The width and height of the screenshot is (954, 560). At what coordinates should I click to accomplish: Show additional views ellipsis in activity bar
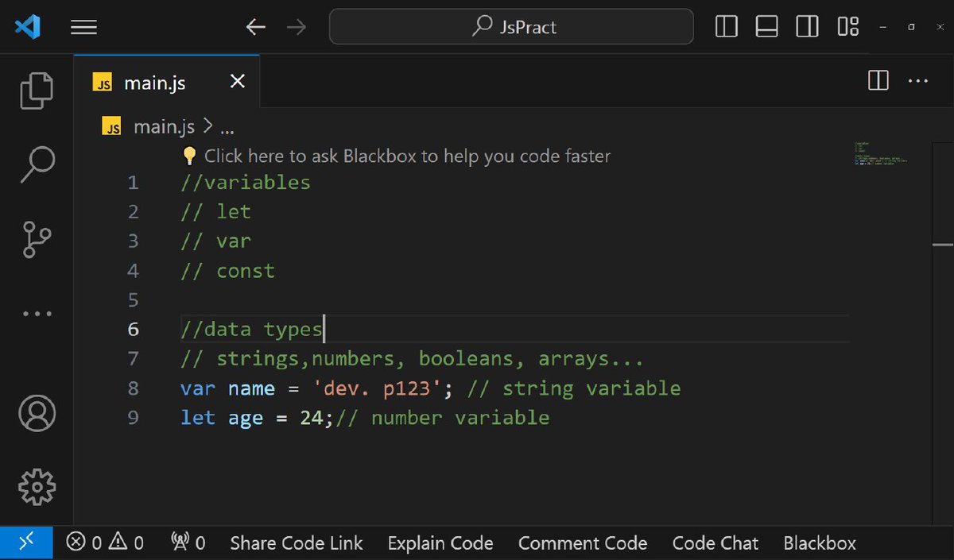[x=37, y=314]
